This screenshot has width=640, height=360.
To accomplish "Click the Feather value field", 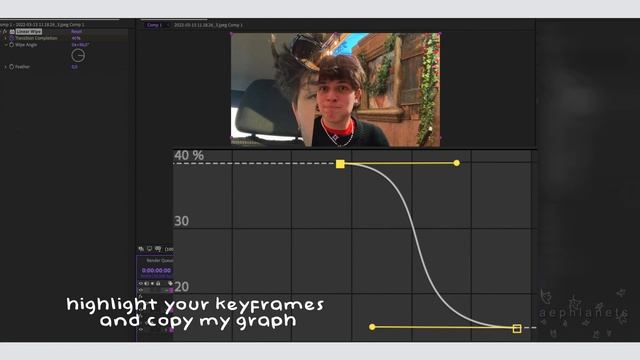I will click(x=74, y=67).
